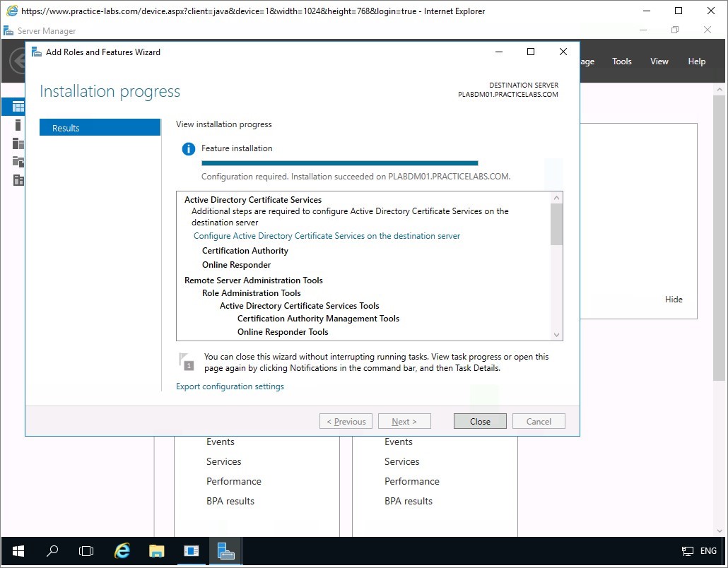The width and height of the screenshot is (728, 568).
Task: Open Events in left Server Manager tile
Action: tap(220, 442)
